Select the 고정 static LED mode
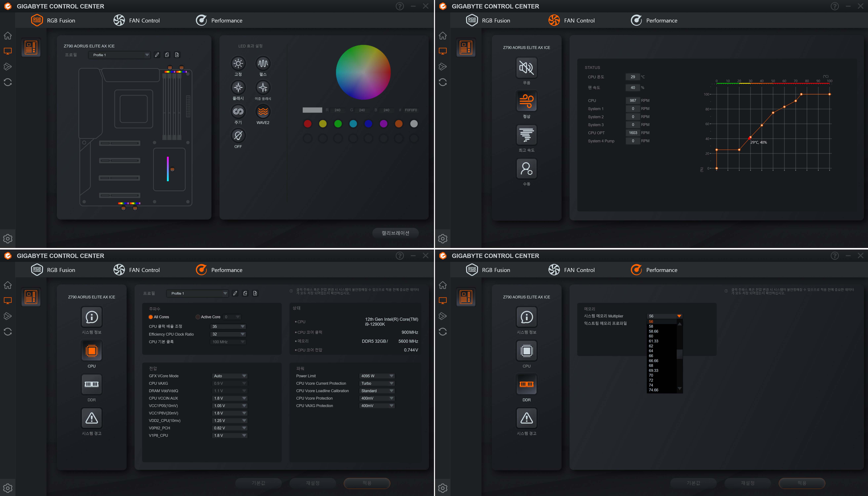 click(238, 64)
